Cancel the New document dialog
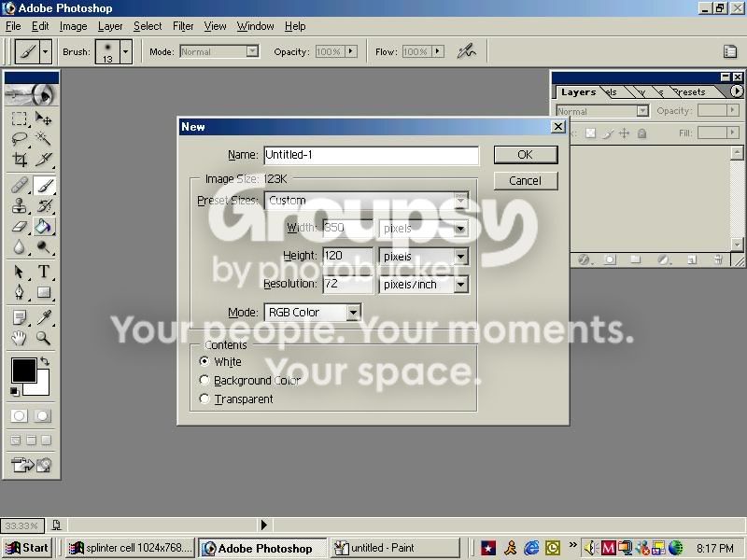Image resolution: width=747 pixels, height=560 pixels. pos(526,181)
